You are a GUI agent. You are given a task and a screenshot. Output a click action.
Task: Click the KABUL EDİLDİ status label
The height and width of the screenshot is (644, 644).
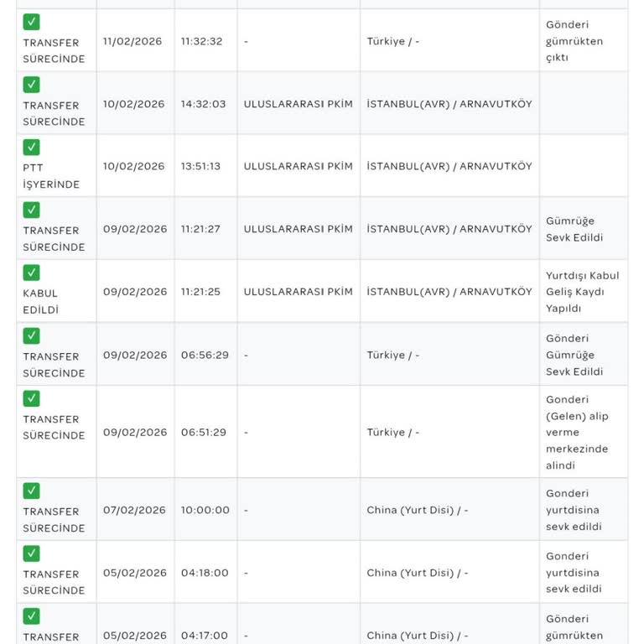pos(41,301)
